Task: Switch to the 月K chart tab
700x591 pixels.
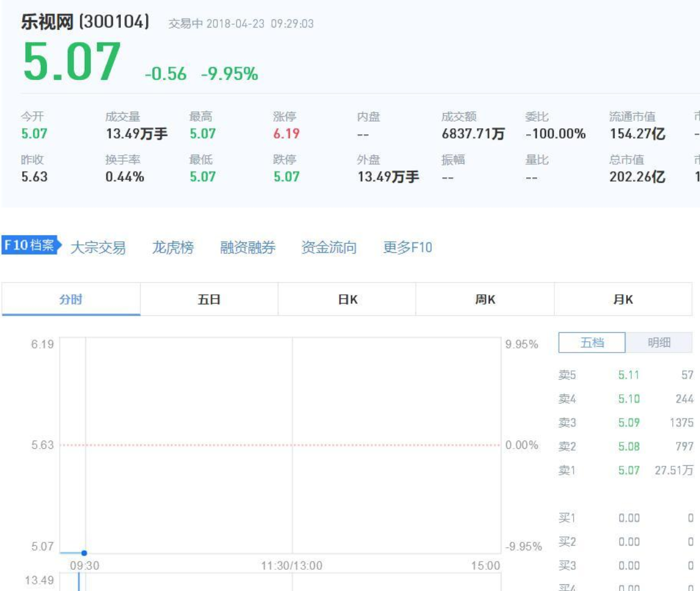Action: point(623,299)
